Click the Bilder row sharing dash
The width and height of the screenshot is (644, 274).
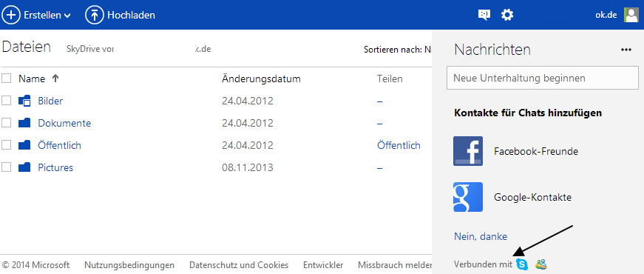tap(380, 101)
